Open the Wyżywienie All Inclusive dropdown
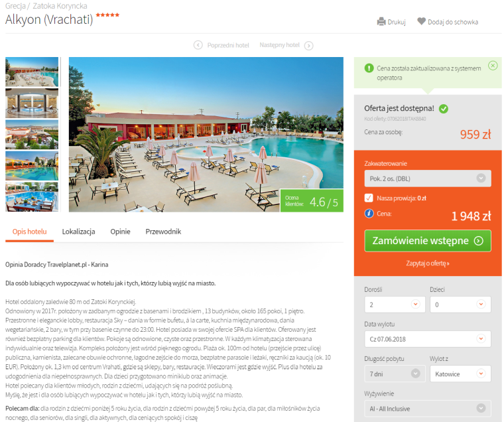The width and height of the screenshot is (504, 422). pyautogui.click(x=428, y=409)
